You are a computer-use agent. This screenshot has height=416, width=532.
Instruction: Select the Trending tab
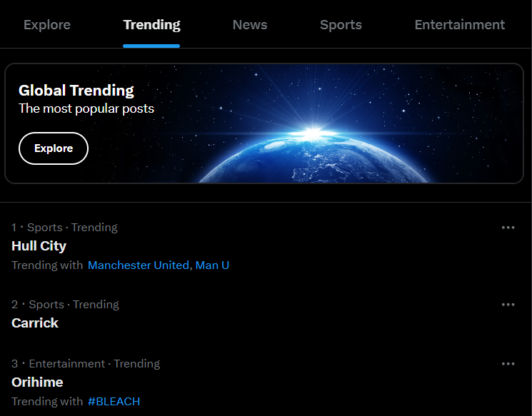click(151, 25)
